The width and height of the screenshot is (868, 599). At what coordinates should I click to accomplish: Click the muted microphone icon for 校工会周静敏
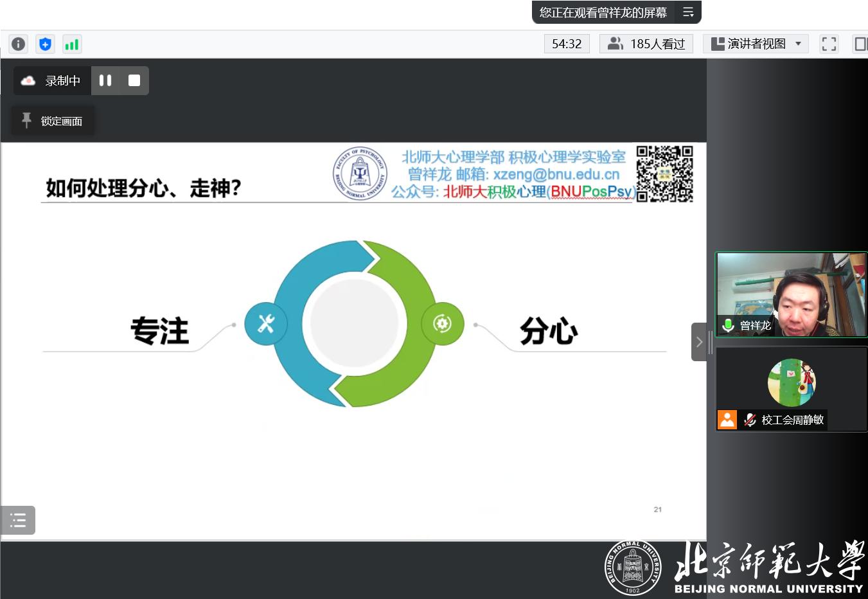tap(750, 420)
